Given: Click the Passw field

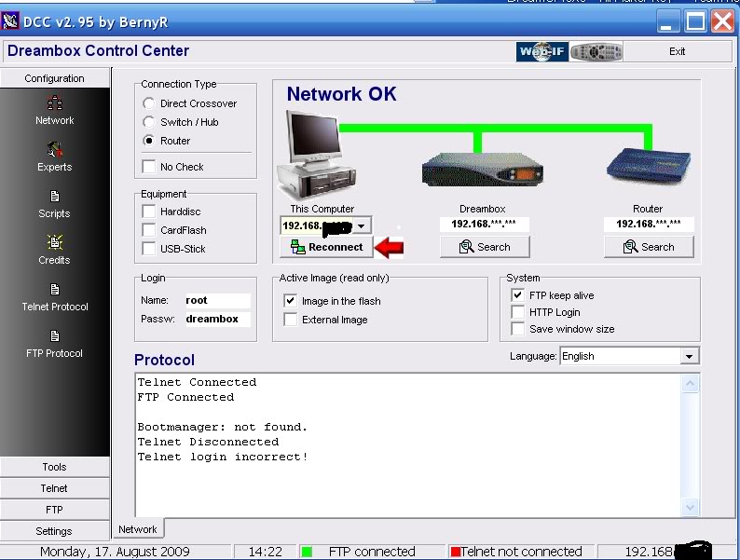Looking at the screenshot, I should pos(217,319).
